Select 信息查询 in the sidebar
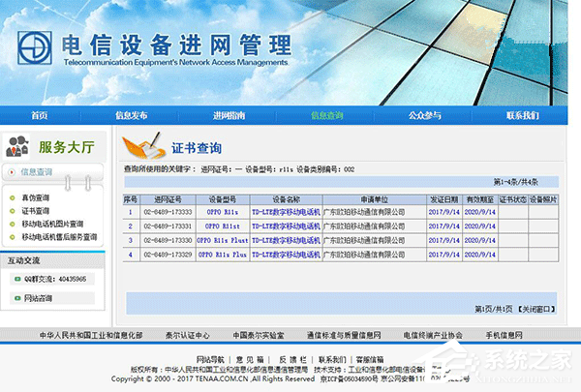This screenshot has width=581, height=392. [37, 172]
